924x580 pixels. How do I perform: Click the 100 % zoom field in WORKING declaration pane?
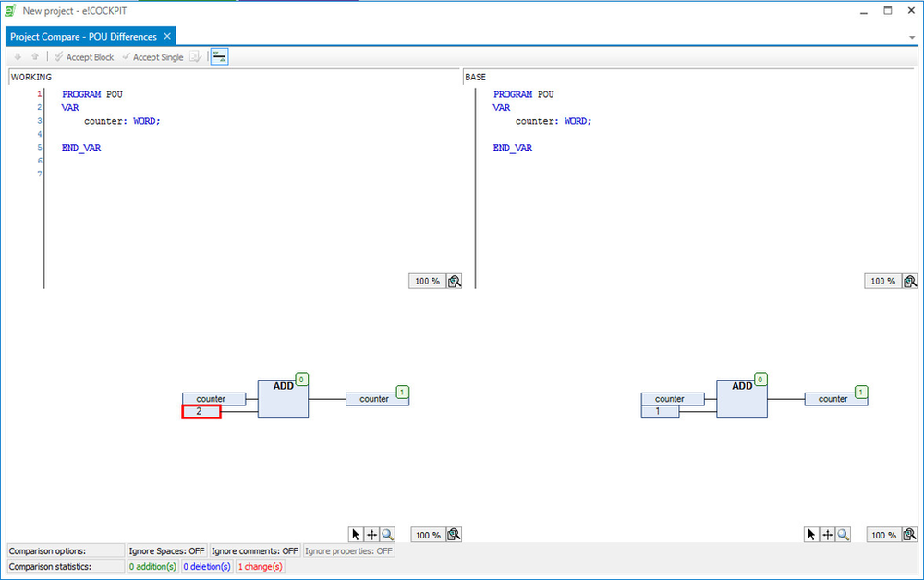tap(427, 282)
